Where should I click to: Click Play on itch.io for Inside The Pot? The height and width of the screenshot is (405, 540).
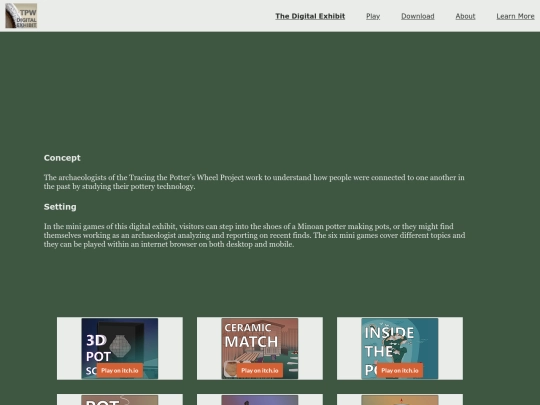(x=400, y=371)
